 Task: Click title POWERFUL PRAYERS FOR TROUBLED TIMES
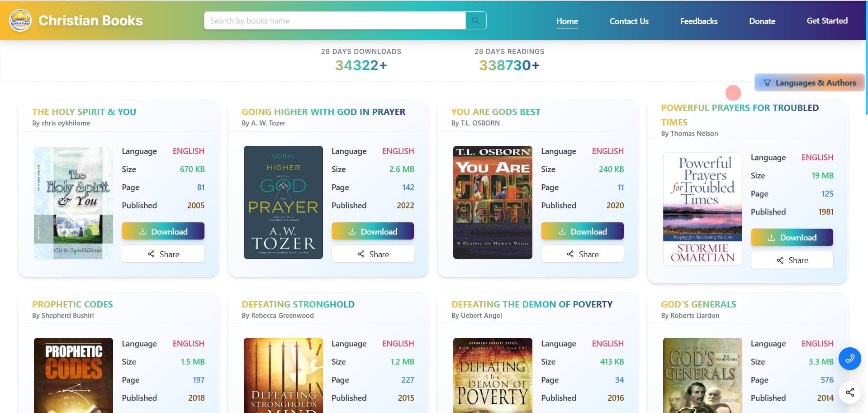point(740,115)
